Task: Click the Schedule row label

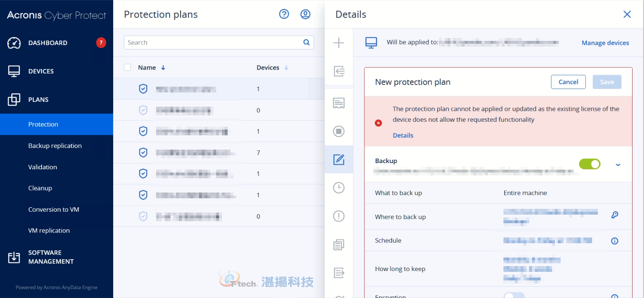Action: [x=388, y=240]
